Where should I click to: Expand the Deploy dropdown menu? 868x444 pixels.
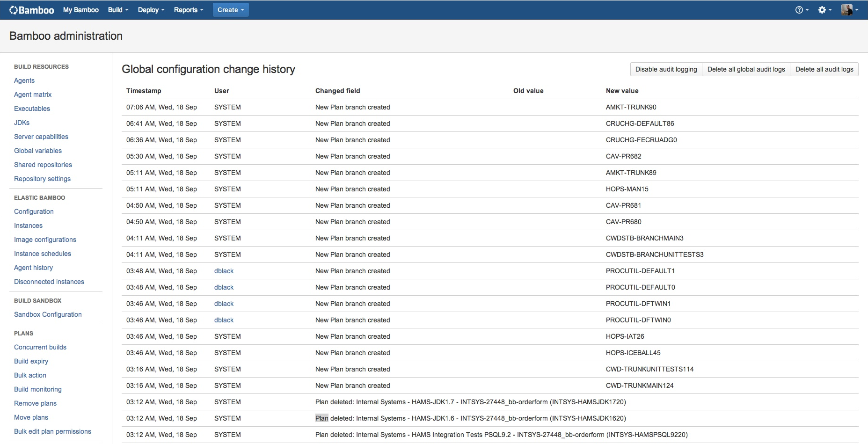pos(151,10)
